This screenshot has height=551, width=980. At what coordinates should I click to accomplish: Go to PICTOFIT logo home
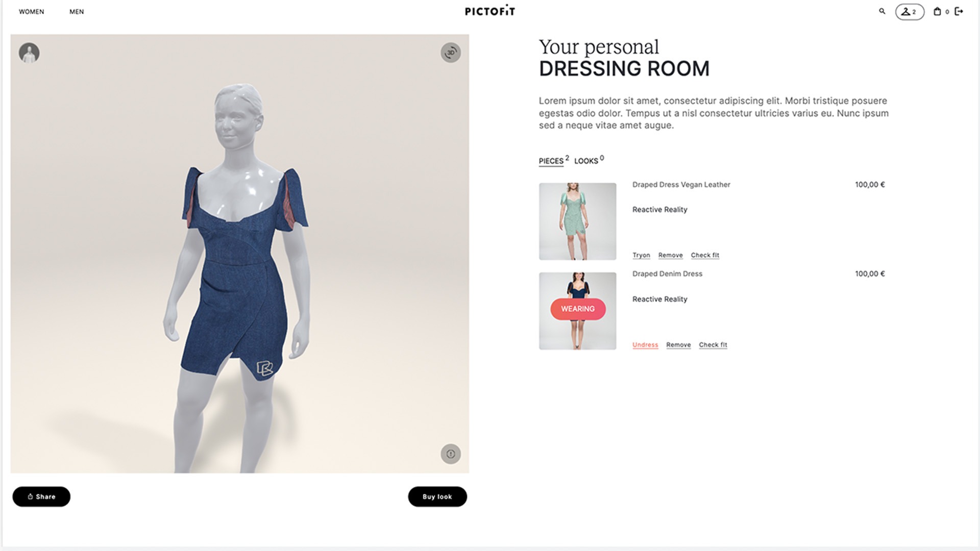(490, 11)
